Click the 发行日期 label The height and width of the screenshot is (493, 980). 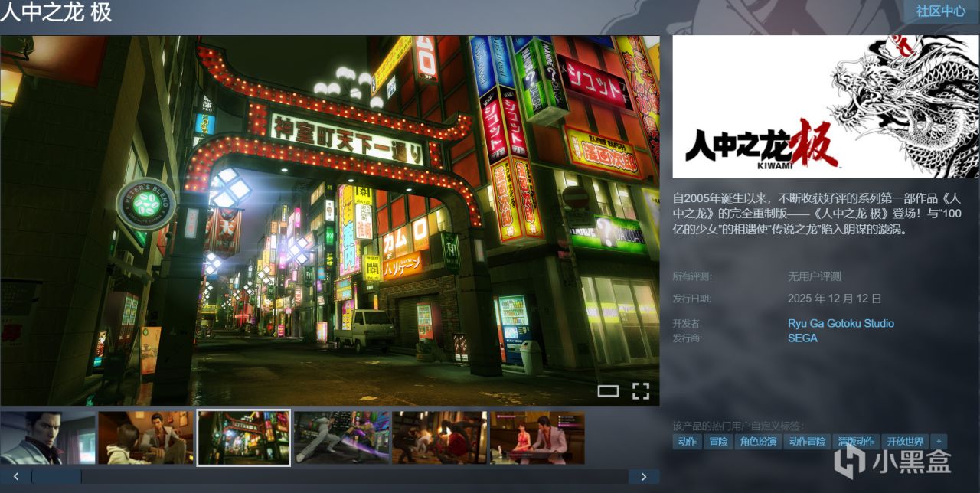(691, 299)
